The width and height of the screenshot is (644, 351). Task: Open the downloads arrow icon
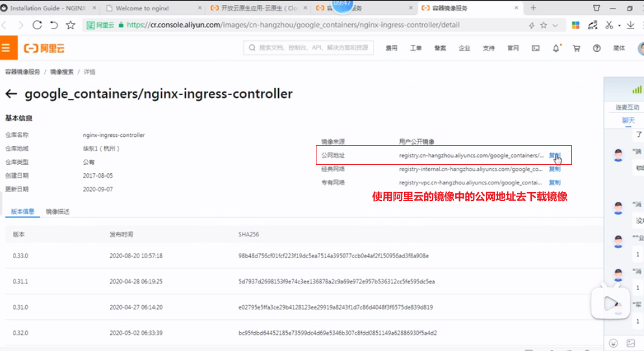click(x=630, y=25)
